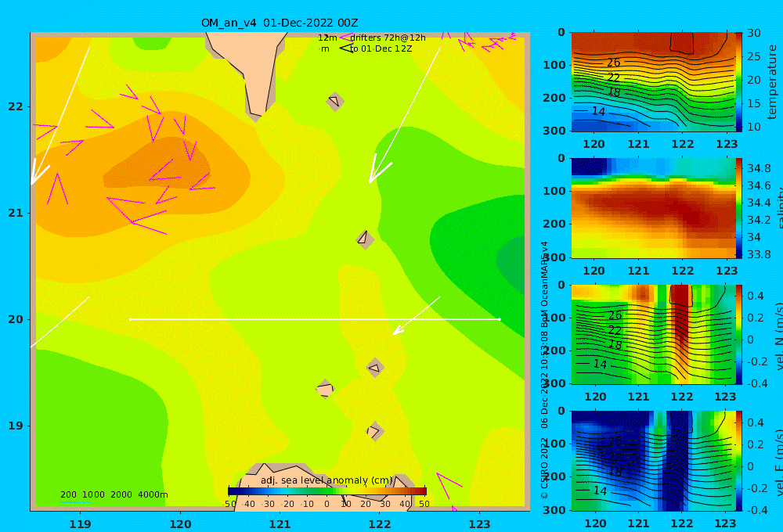Click the 'to 01 Dec 12Z' legend text
This screenshot has height=532, width=783.
(381, 49)
